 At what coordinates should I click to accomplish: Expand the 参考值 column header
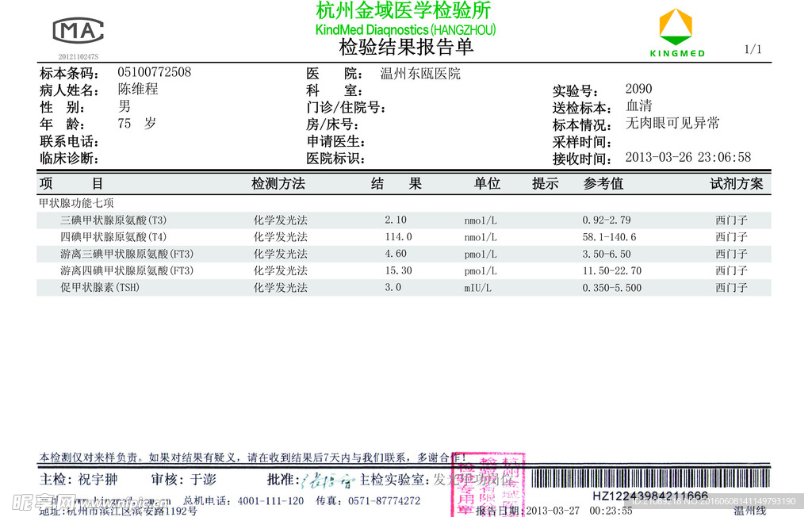coord(603,183)
